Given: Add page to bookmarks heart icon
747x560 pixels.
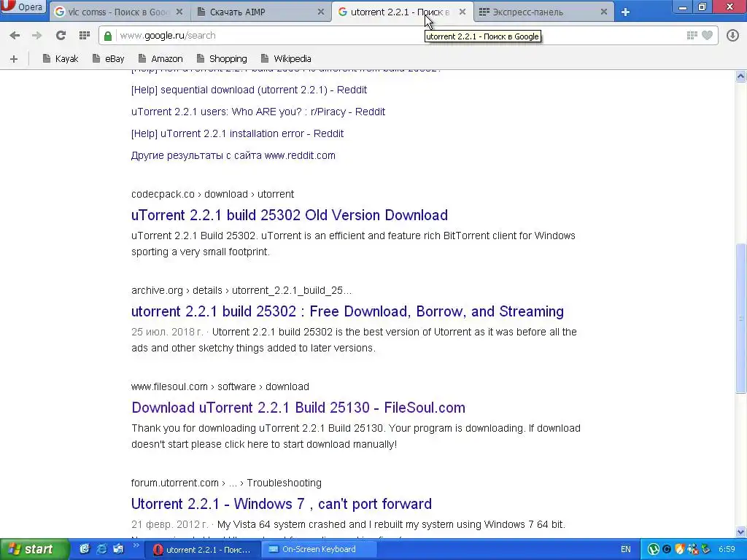Looking at the screenshot, I should [708, 35].
